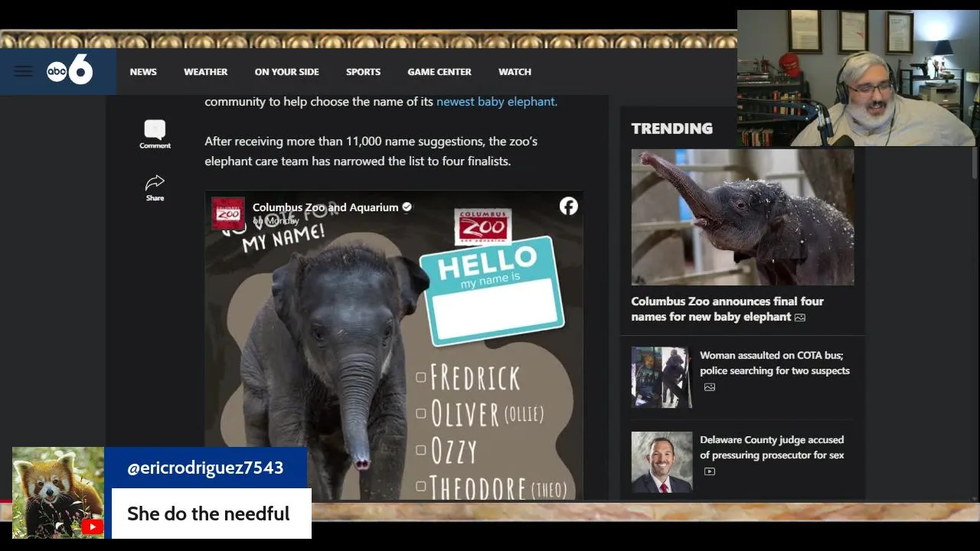Image resolution: width=980 pixels, height=551 pixels.
Task: Open COTA bus assault story thumbnail
Action: pyautogui.click(x=661, y=377)
